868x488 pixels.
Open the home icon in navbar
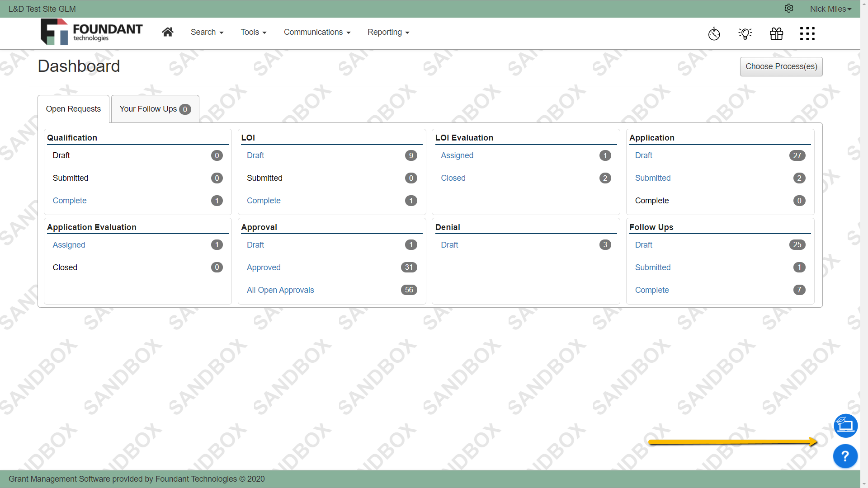point(168,32)
